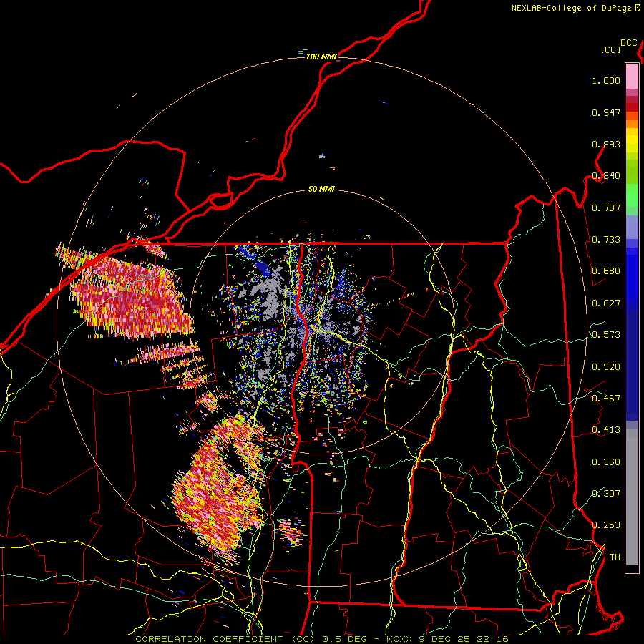
Task: Click the 100 NMI range ring label
Action: [321, 57]
